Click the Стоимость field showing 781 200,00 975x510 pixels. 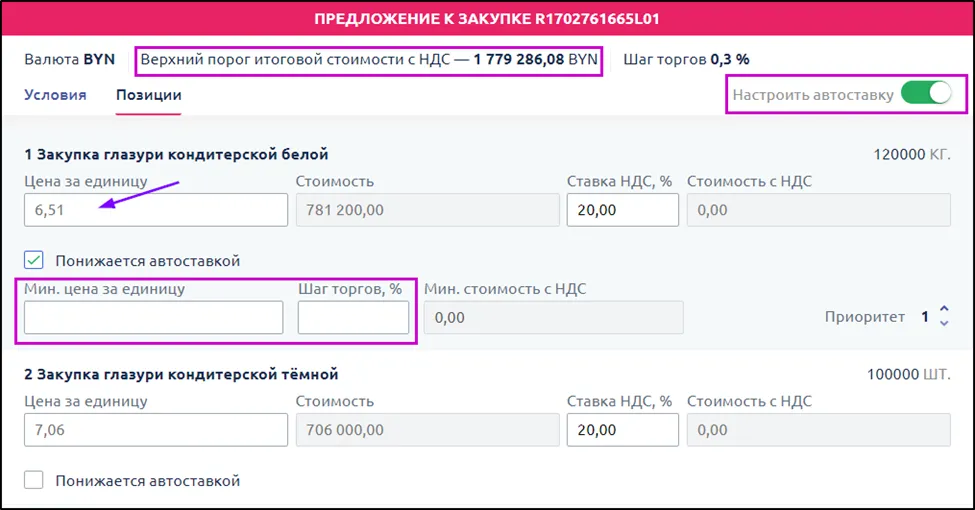click(427, 210)
